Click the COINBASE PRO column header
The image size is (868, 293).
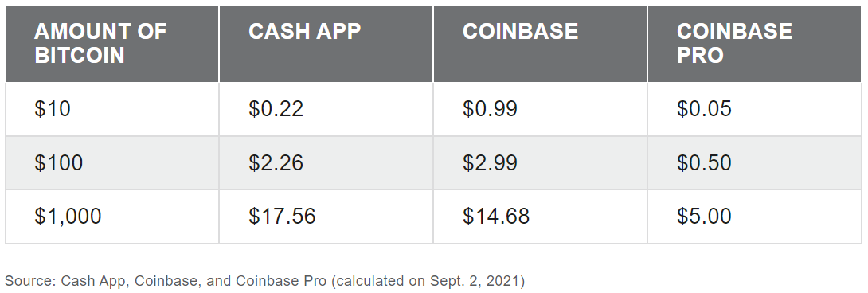tap(754, 44)
